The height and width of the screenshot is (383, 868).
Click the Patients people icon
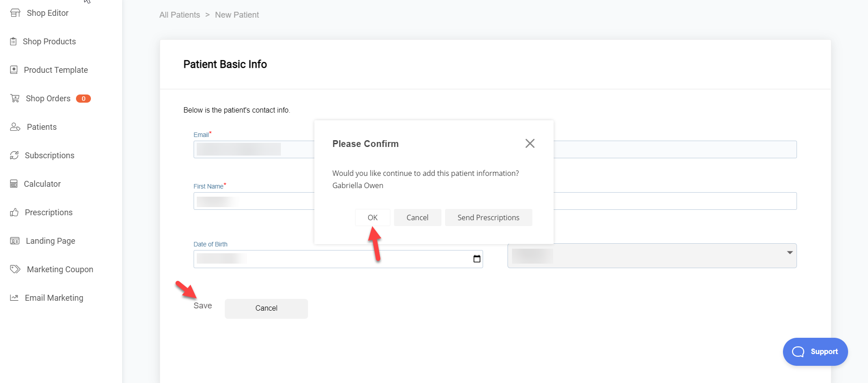(15, 127)
